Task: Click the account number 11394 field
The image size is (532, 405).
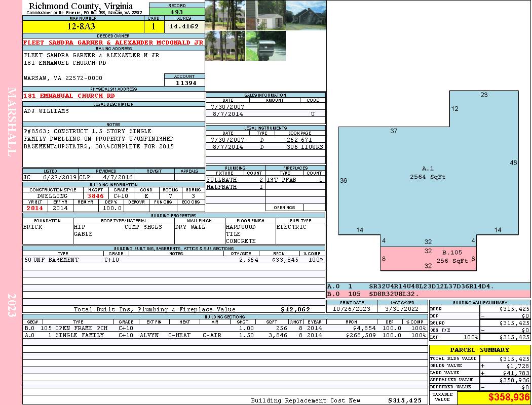Action: pyautogui.click(x=184, y=83)
